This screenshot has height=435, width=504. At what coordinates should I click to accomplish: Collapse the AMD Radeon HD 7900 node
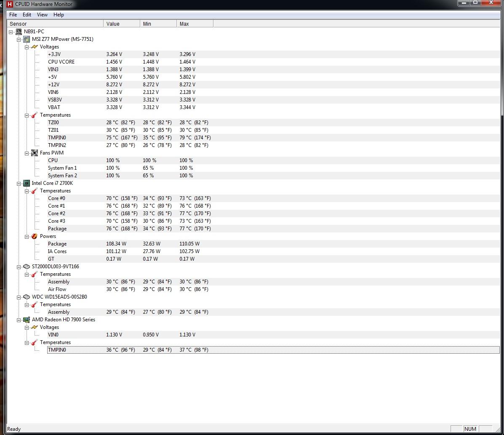point(19,320)
